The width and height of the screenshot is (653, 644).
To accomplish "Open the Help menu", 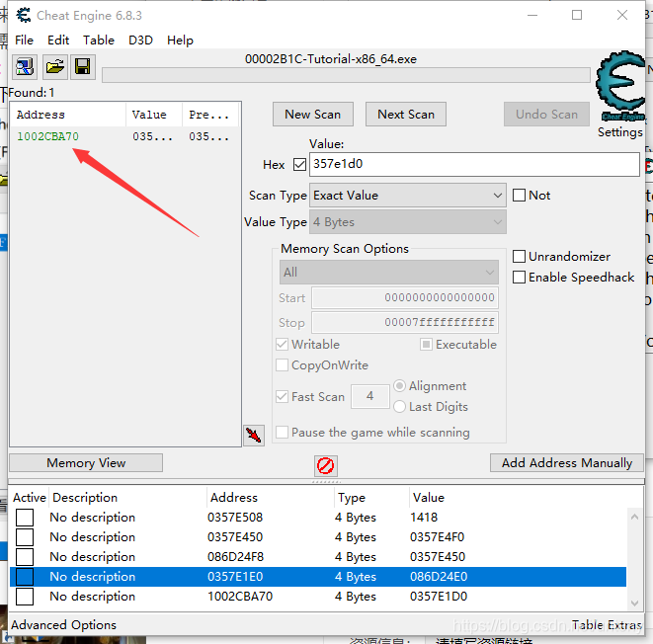I will click(181, 40).
